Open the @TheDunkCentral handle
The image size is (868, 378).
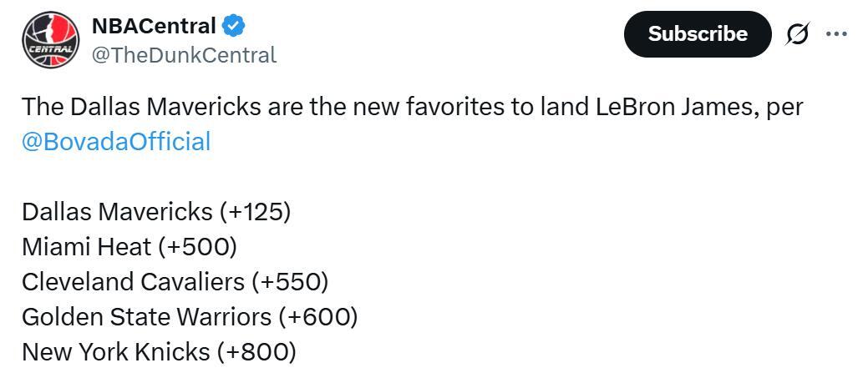tap(184, 55)
